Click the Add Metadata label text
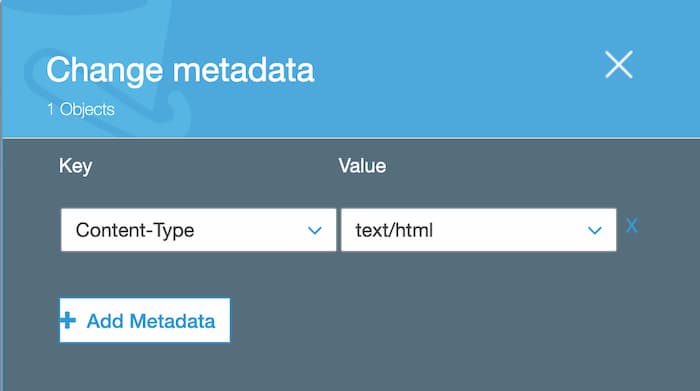Image resolution: width=700 pixels, height=391 pixels. [x=151, y=321]
